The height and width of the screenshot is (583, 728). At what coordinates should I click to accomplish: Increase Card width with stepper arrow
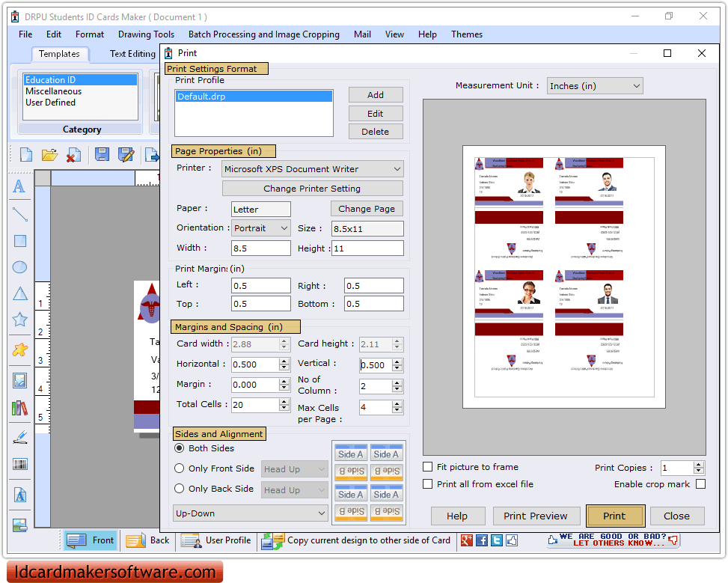pos(283,341)
